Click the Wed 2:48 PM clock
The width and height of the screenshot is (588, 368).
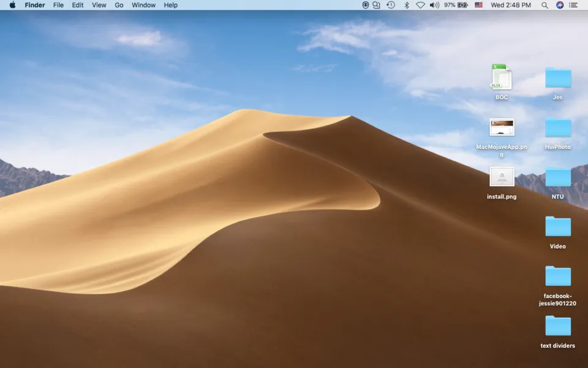coord(511,5)
